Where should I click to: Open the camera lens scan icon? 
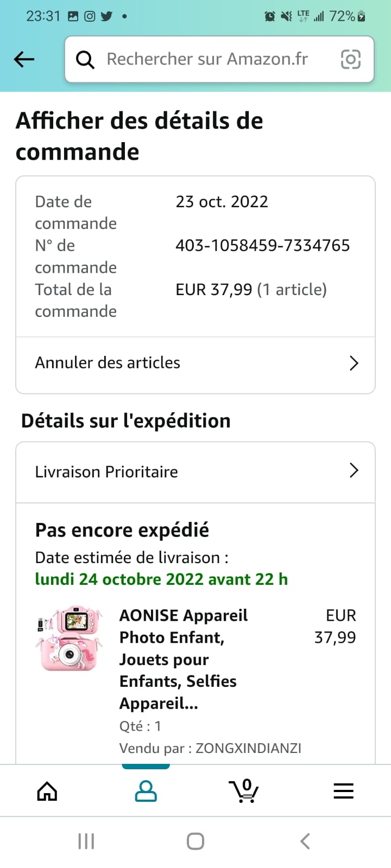350,59
